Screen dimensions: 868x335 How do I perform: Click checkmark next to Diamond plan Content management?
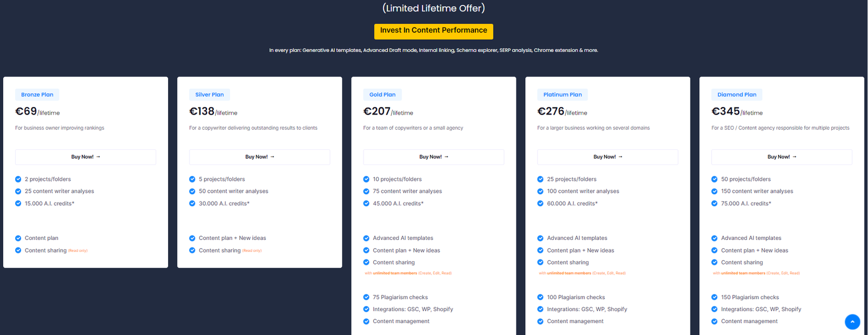(x=714, y=321)
